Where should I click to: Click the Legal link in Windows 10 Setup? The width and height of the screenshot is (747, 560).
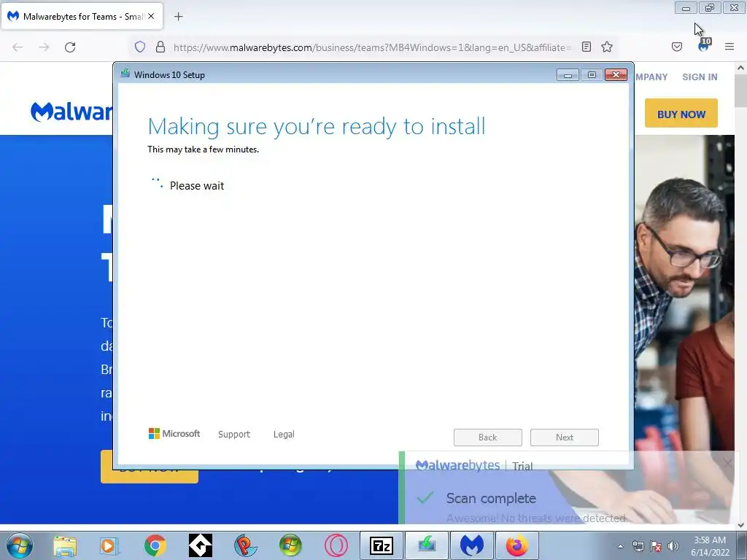point(284,435)
